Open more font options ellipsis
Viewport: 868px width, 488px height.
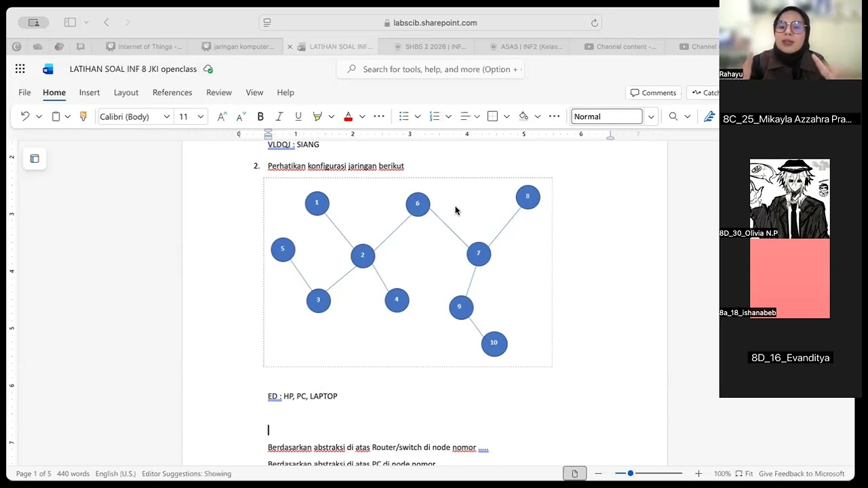point(379,117)
